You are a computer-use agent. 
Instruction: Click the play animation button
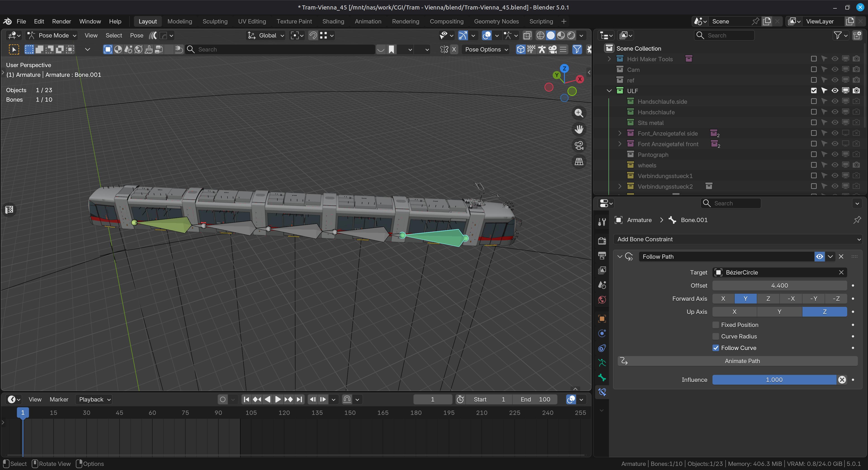[x=278, y=399]
